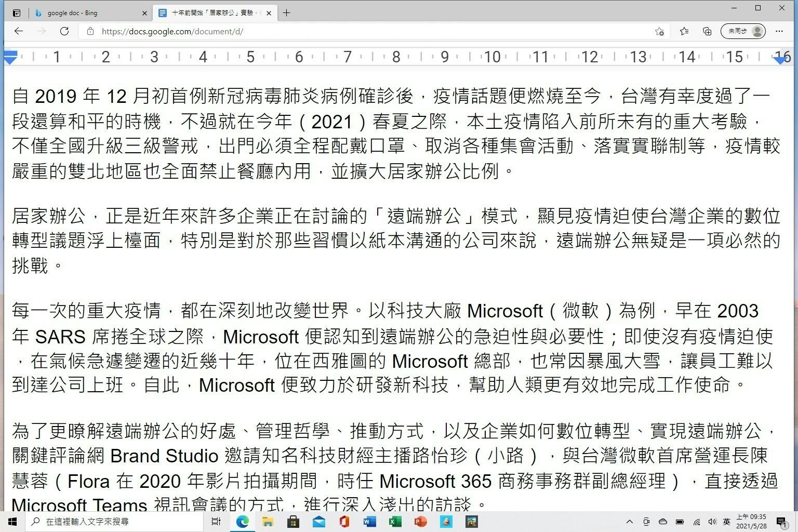Click the lock icon in the address bar
Image resolution: width=798 pixels, height=532 pixels.
[90, 31]
